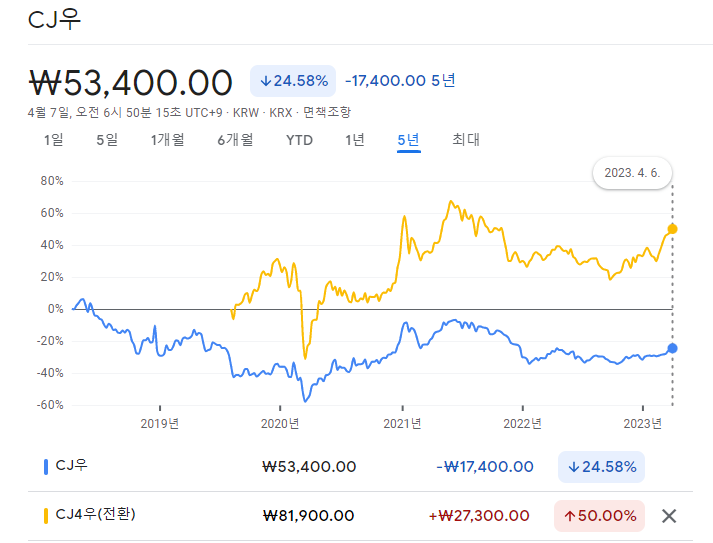Select the 최대 range tab
The height and width of the screenshot is (543, 713).
[466, 140]
